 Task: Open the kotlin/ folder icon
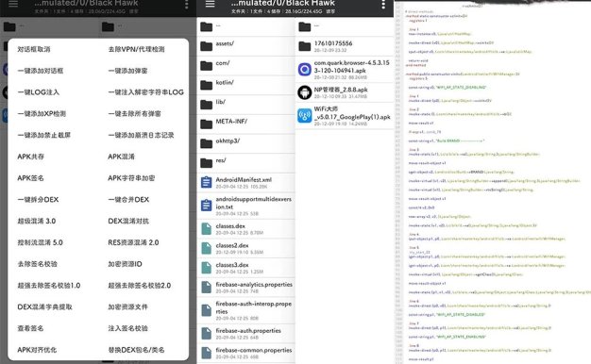(x=206, y=85)
